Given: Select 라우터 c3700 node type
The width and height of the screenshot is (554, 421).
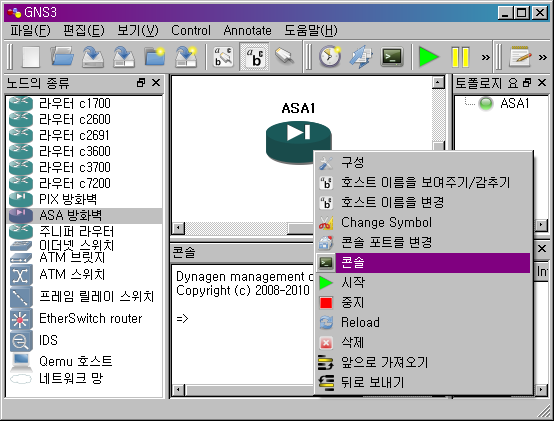Looking at the screenshot, I should [84, 167].
